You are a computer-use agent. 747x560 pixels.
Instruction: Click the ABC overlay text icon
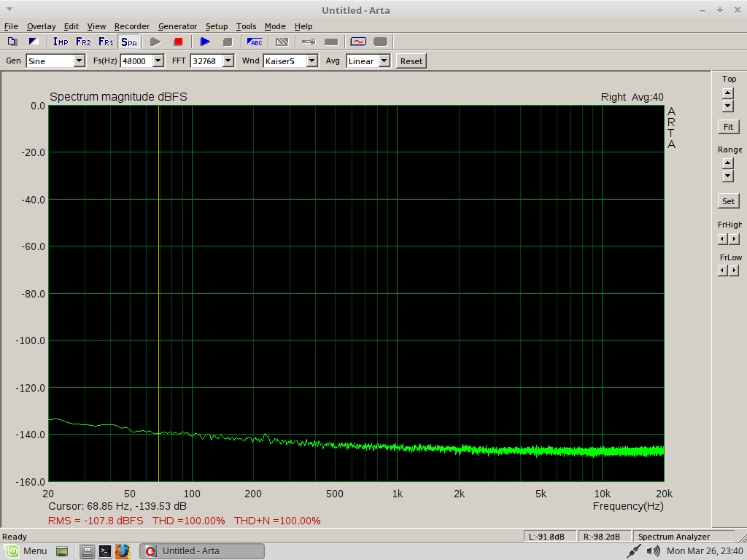255,42
